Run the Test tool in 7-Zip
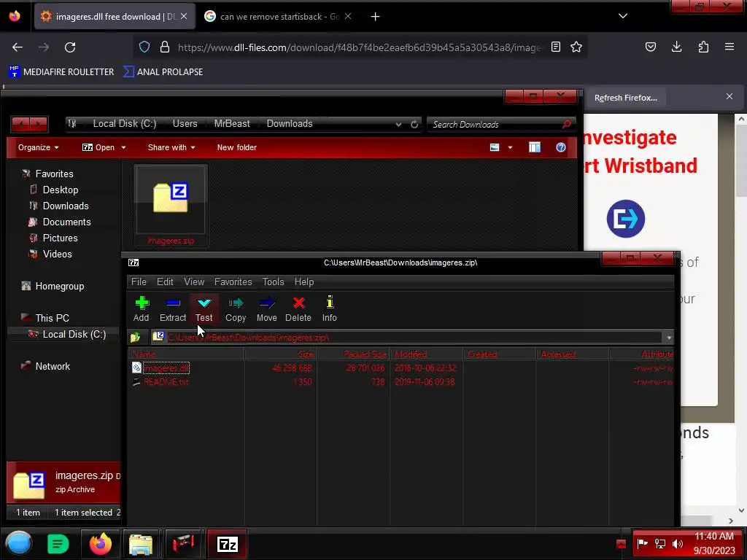Image resolution: width=747 pixels, height=560 pixels. pyautogui.click(x=204, y=309)
